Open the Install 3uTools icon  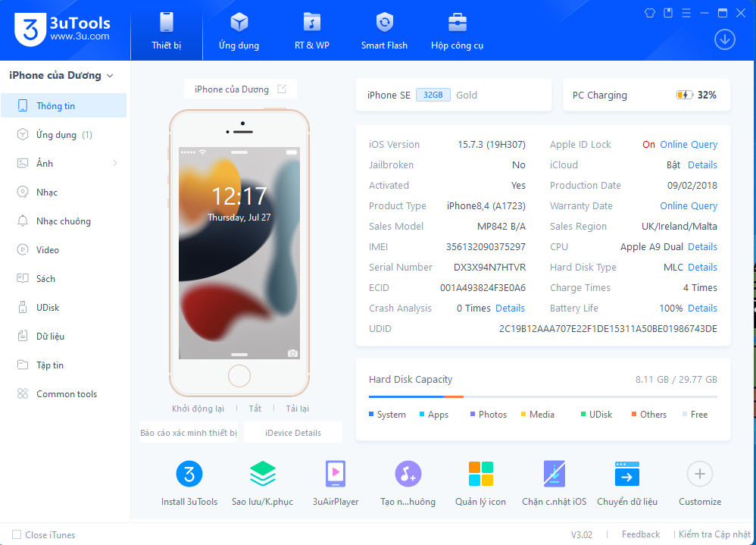pyautogui.click(x=189, y=475)
